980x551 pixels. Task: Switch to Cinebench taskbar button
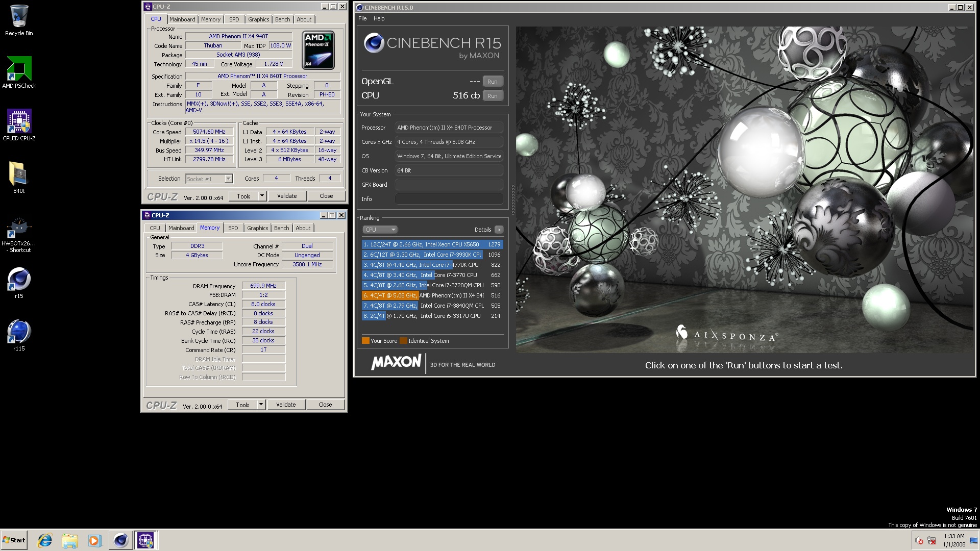[x=120, y=540]
